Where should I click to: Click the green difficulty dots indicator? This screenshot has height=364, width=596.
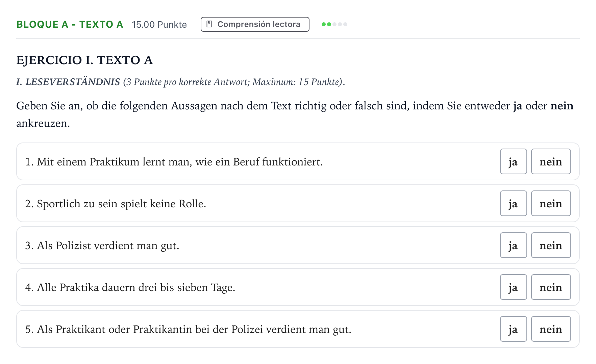tap(334, 24)
